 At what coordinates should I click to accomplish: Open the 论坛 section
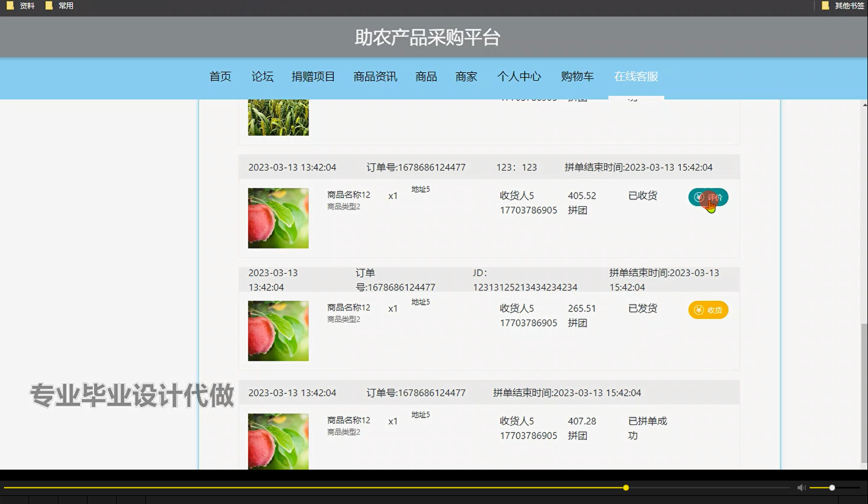click(x=262, y=76)
